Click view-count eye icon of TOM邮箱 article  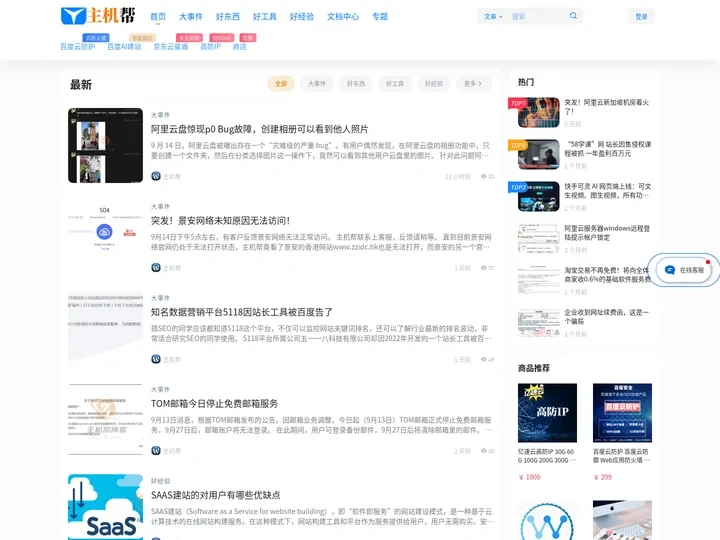click(484, 451)
